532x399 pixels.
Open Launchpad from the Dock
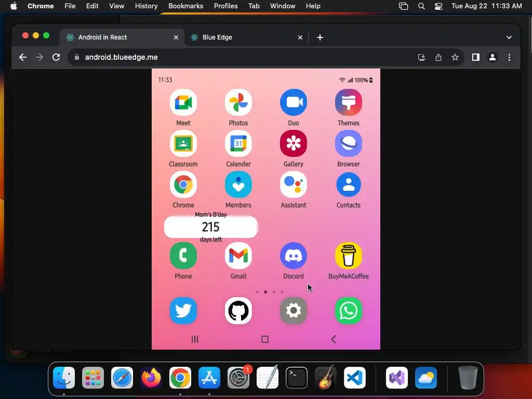tap(93, 378)
